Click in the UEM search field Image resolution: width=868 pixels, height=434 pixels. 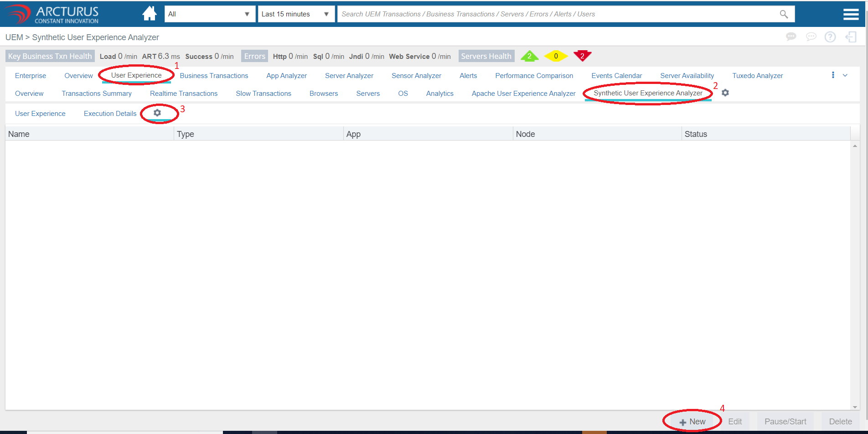[x=556, y=14]
